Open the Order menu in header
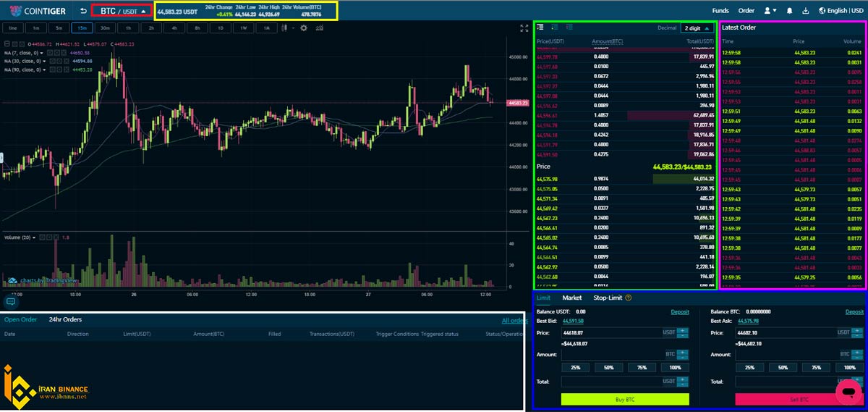The image size is (868, 412). click(x=746, y=11)
